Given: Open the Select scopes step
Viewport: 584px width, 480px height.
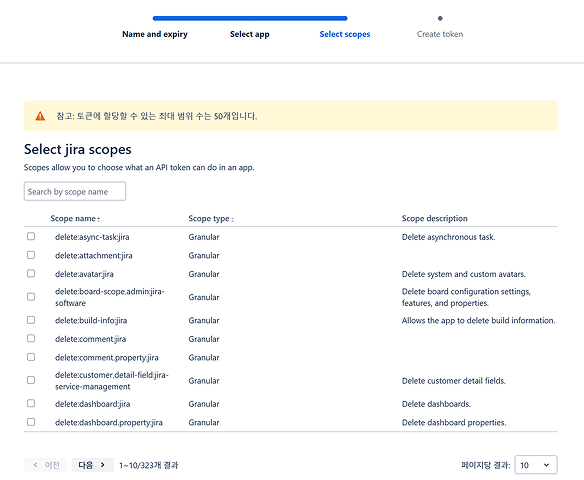Looking at the screenshot, I should coord(345,34).
